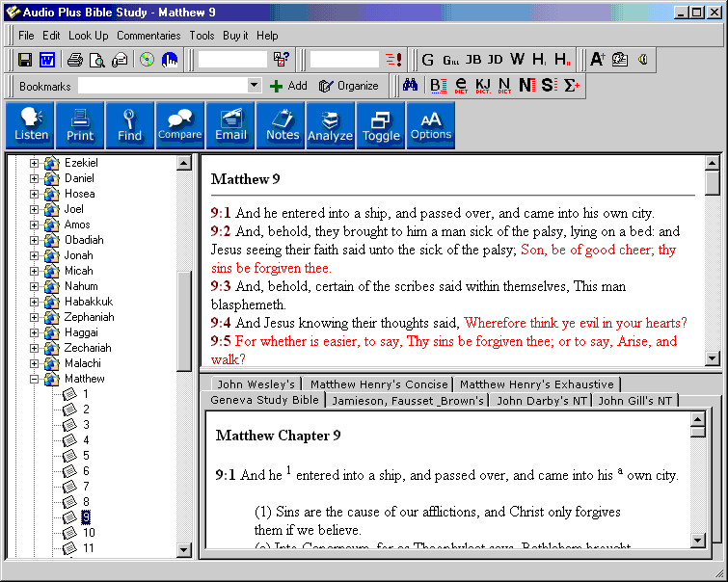The image size is (728, 582).
Task: Click the Save disk icon
Action: click(25, 60)
